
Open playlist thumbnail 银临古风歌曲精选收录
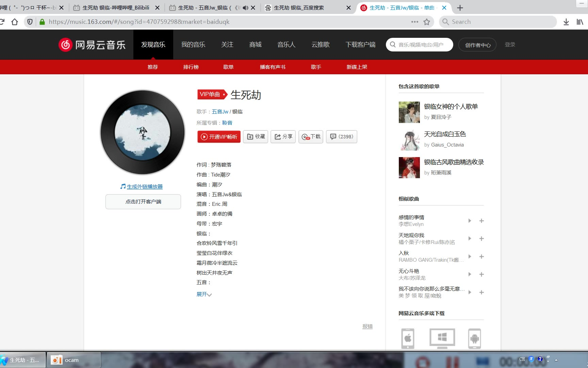point(409,168)
